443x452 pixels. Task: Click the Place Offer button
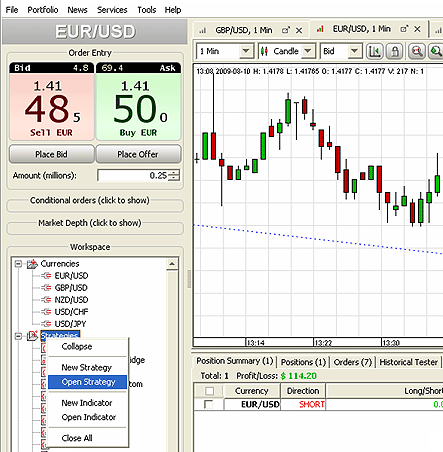click(x=138, y=154)
